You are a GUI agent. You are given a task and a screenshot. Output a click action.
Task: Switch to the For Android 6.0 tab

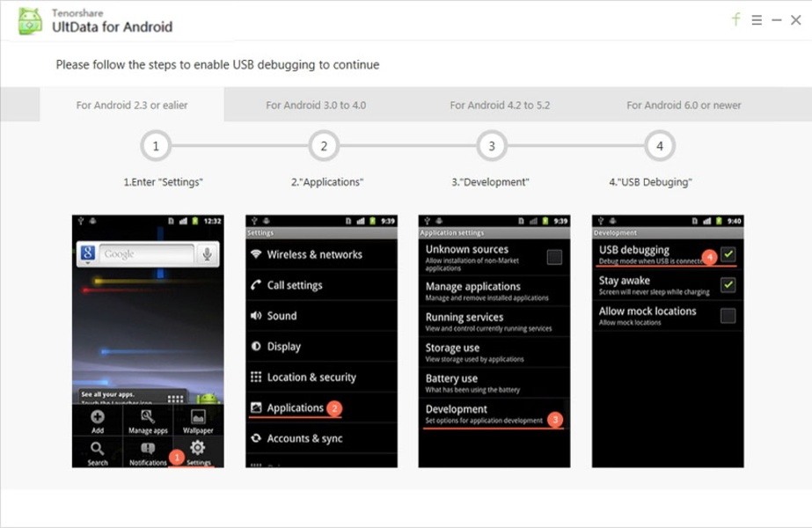point(684,104)
